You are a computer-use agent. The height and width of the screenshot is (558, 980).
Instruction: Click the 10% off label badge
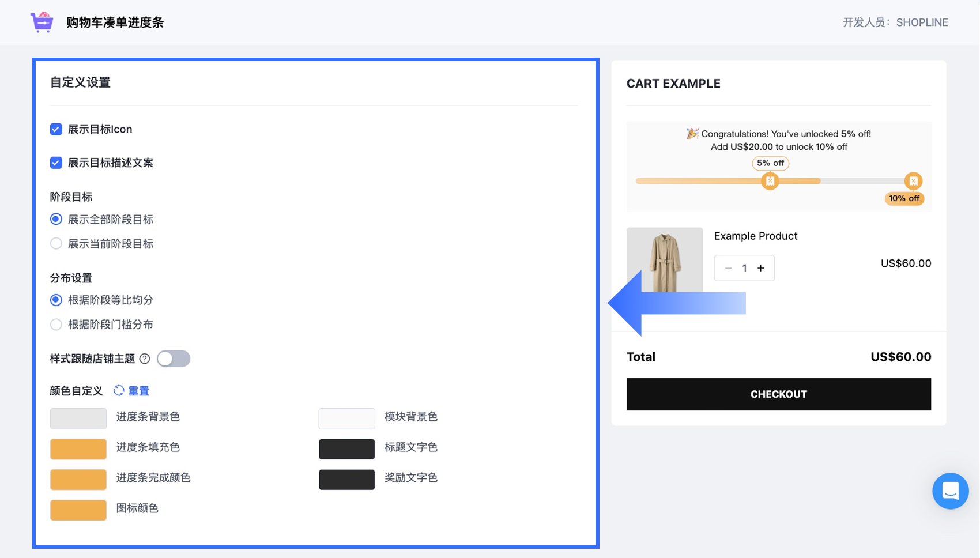(904, 198)
